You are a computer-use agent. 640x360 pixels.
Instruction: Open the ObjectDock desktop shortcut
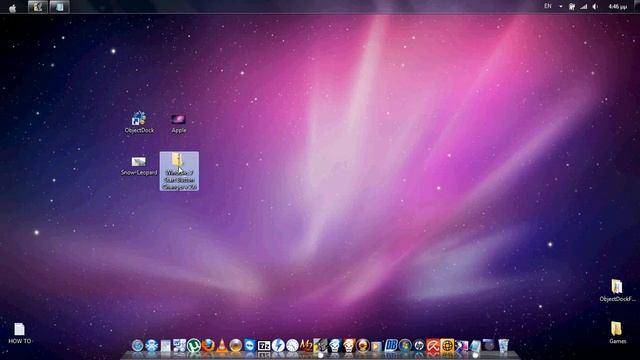click(x=139, y=122)
